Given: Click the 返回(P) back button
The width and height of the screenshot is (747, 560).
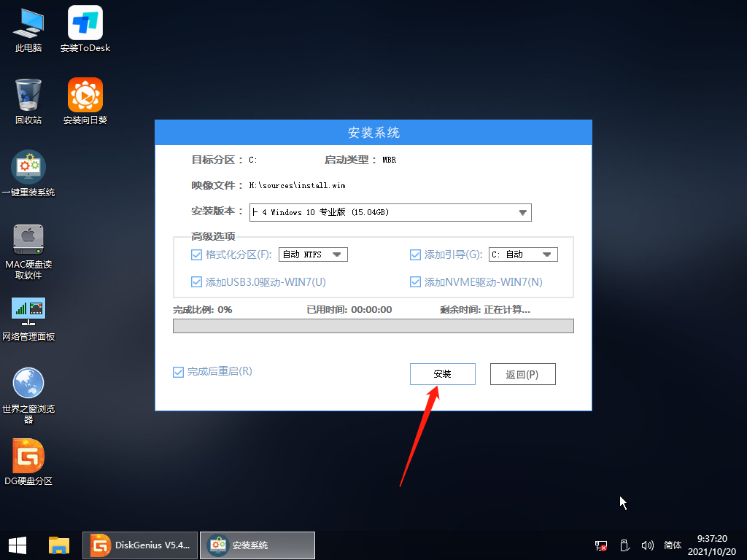Looking at the screenshot, I should [522, 373].
